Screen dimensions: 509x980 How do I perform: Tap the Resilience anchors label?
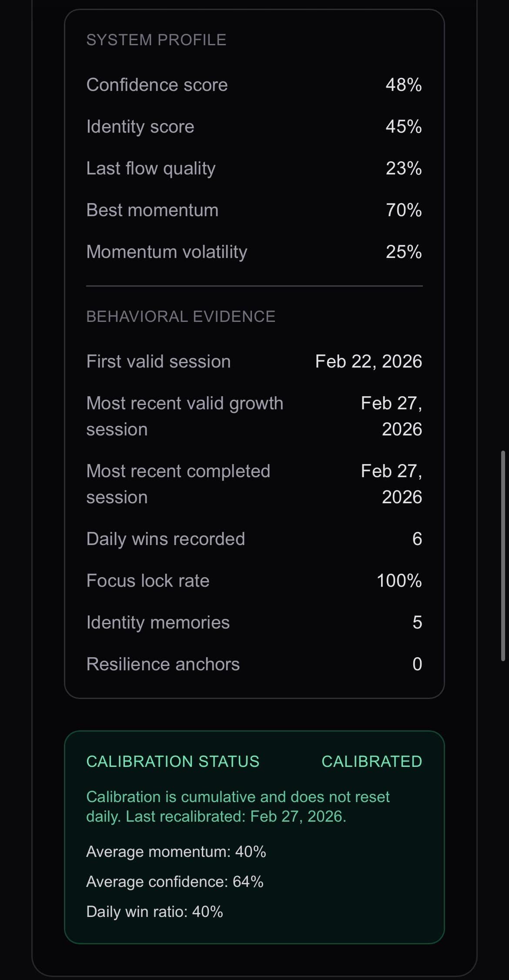pyautogui.click(x=163, y=664)
